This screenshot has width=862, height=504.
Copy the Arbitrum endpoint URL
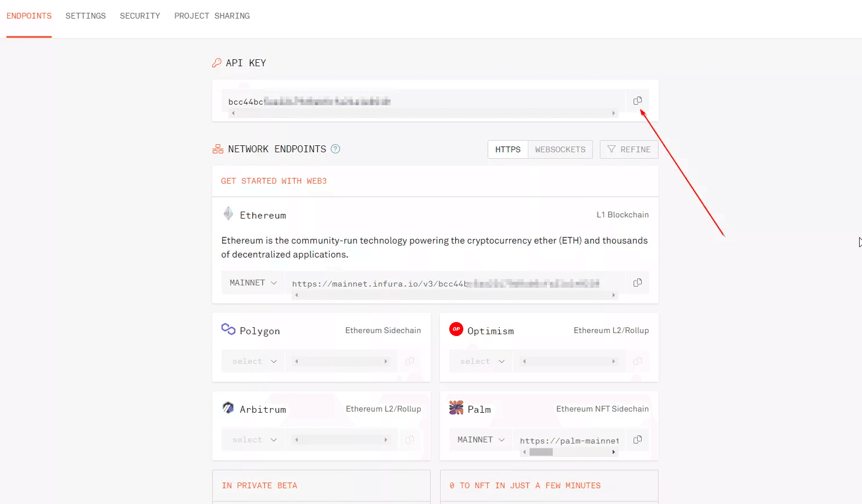click(410, 439)
